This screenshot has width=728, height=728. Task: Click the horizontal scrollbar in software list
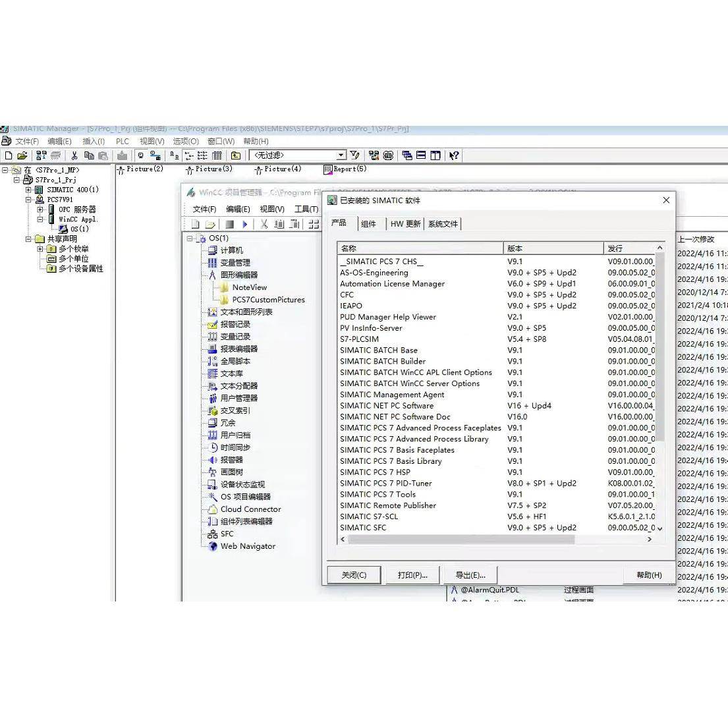click(461, 539)
